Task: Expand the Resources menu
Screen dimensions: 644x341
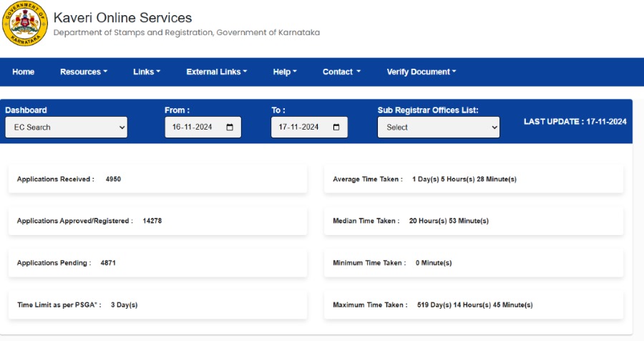Action: [x=84, y=72]
